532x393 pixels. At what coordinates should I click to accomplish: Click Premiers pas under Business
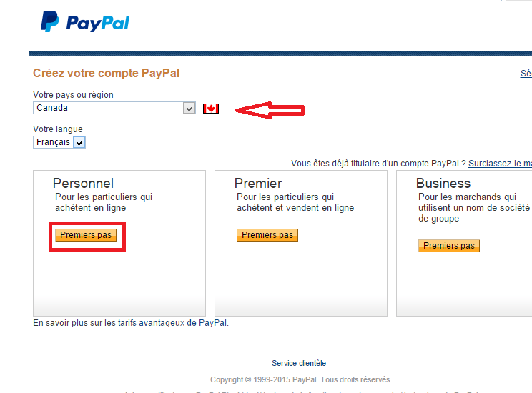449,246
